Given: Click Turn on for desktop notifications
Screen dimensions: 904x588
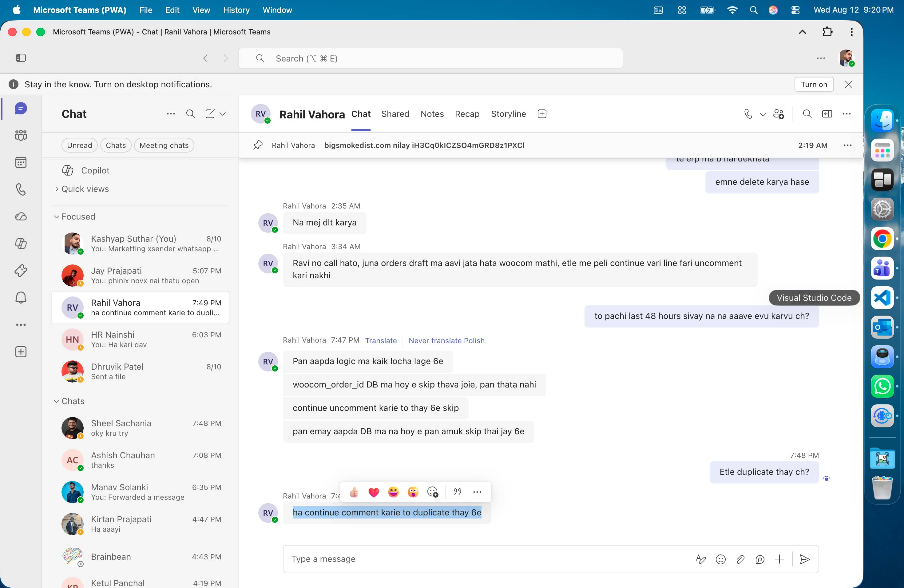Looking at the screenshot, I should (x=814, y=84).
